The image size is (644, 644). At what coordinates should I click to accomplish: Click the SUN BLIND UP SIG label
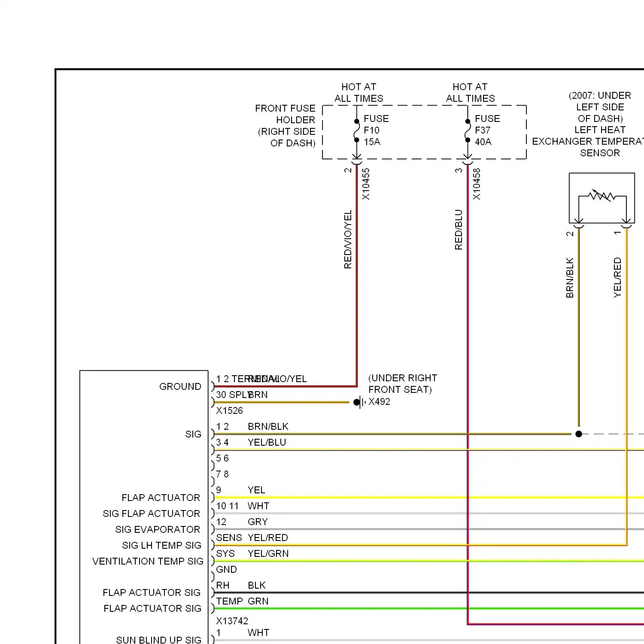158,640
